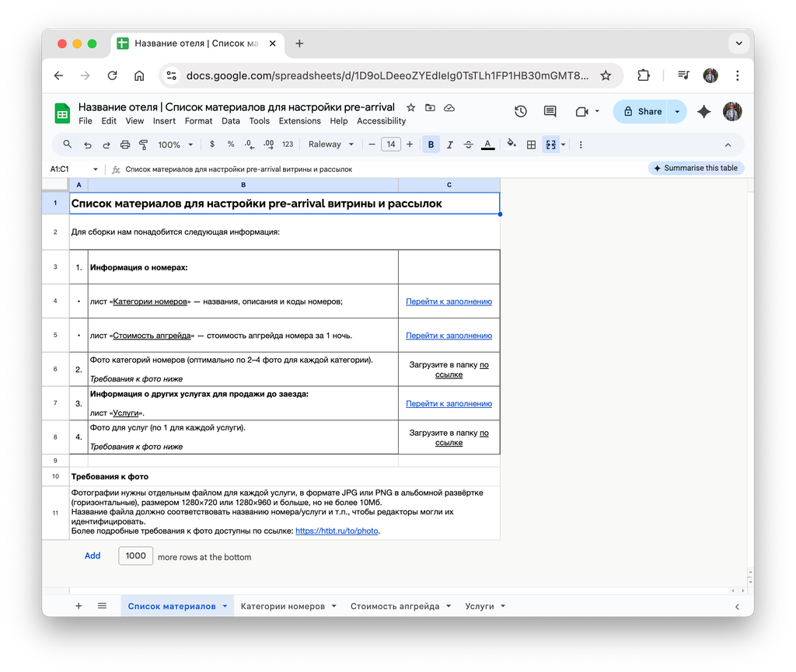
Task: Collapse the menus with caret icon
Action: pos(728,145)
